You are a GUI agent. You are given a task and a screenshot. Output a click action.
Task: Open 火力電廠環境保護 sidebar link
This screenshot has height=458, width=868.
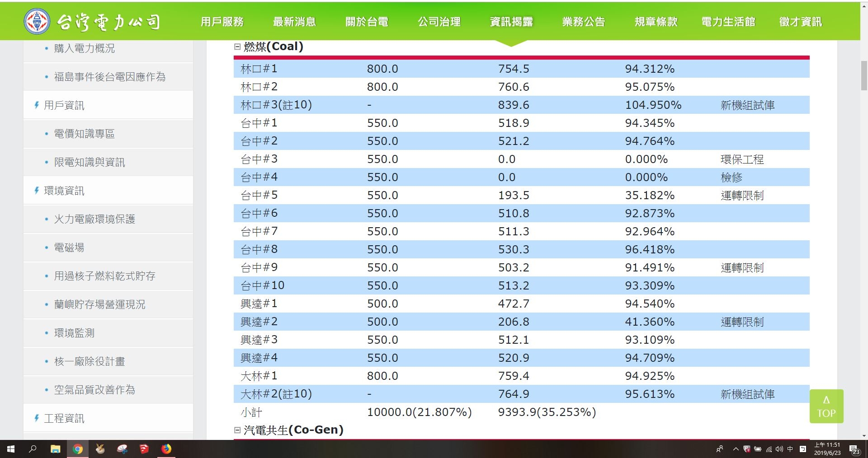(x=94, y=219)
